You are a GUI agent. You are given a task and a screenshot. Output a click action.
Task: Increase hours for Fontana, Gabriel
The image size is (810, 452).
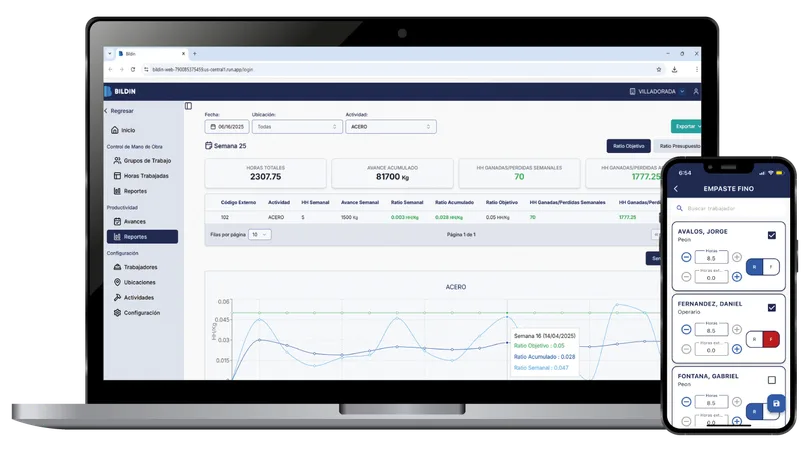point(737,401)
